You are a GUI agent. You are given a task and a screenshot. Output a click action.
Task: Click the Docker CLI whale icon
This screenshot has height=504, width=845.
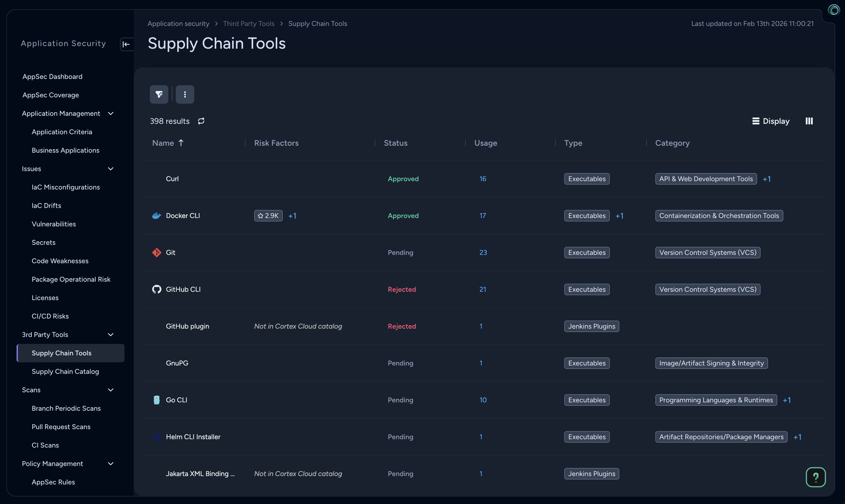156,216
